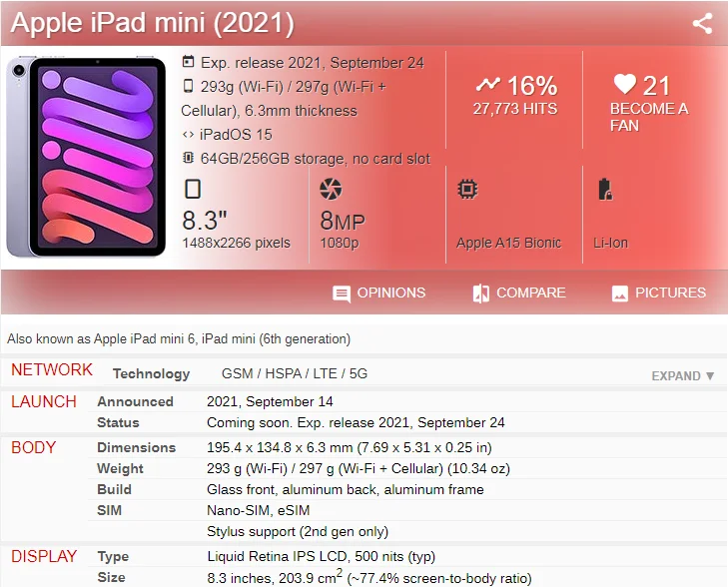Click 'Stylus support (2nd gen only)' text
The image size is (728, 587).
[x=298, y=531]
